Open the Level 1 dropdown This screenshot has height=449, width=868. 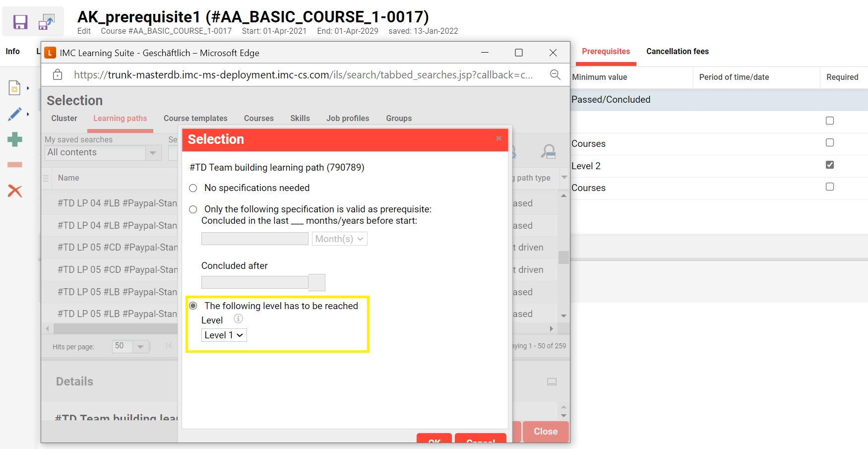pos(224,335)
